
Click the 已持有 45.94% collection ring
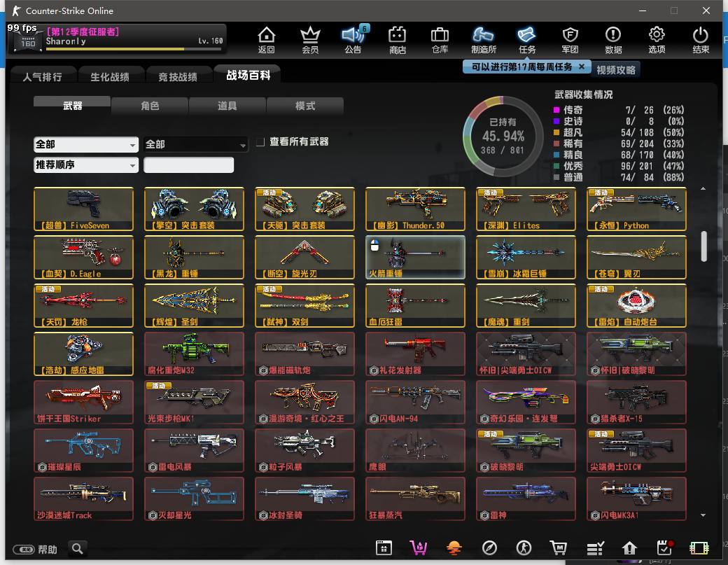point(503,136)
